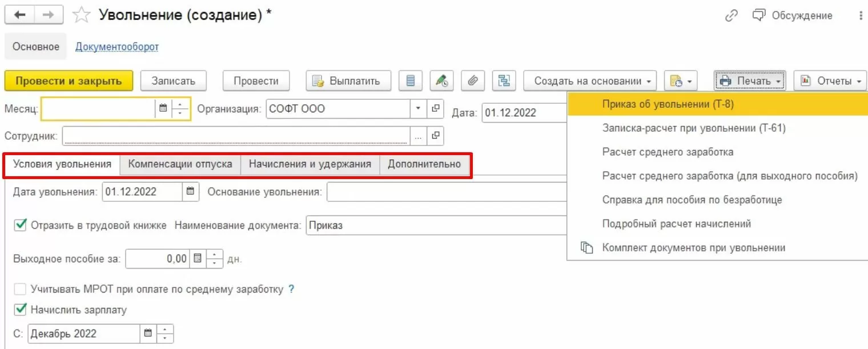Toggle the Начислить зарплату checkbox
This screenshot has width=868, height=349.
point(21,310)
